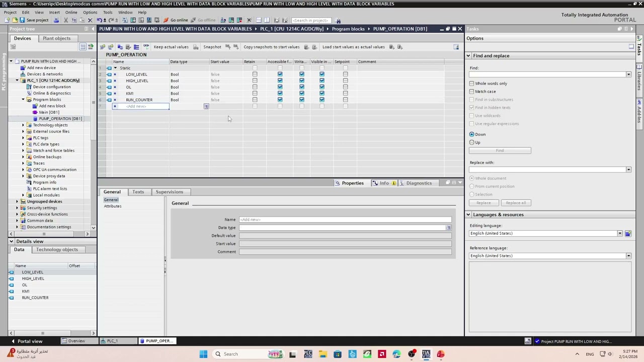The image size is (644, 362).
Task: Switch to the Texts tab
Action: click(x=138, y=192)
